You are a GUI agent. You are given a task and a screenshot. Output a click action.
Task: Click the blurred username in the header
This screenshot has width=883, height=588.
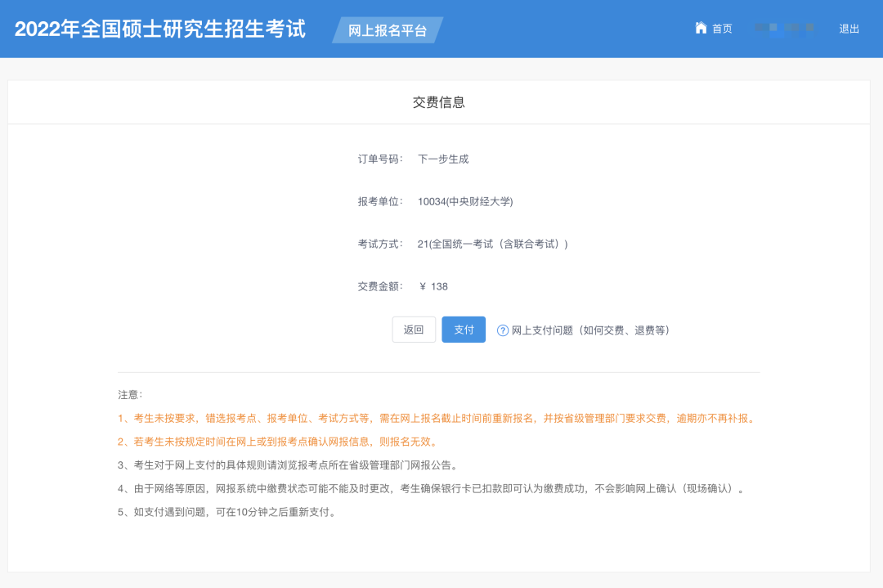click(784, 29)
